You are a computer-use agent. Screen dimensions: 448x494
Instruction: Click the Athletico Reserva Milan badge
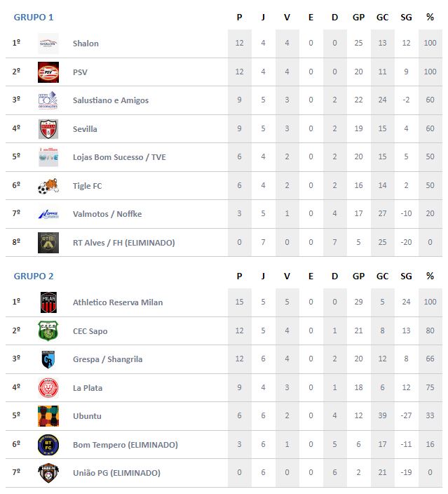point(48,302)
